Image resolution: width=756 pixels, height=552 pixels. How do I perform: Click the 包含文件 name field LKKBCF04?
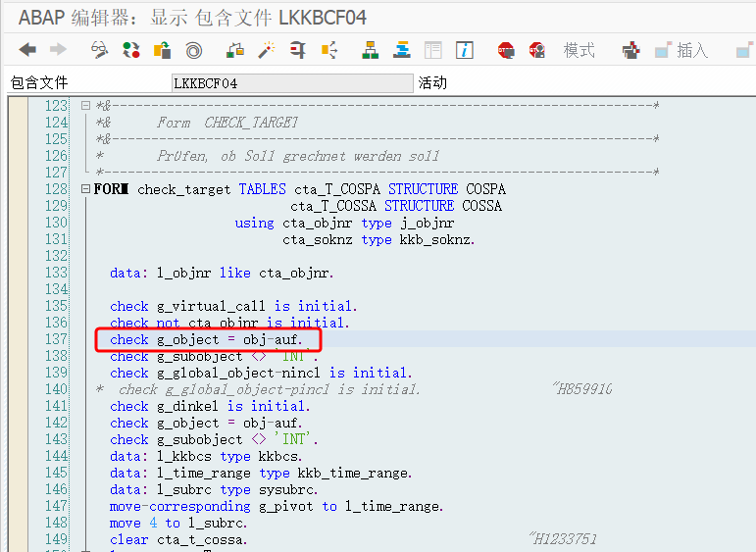point(292,83)
